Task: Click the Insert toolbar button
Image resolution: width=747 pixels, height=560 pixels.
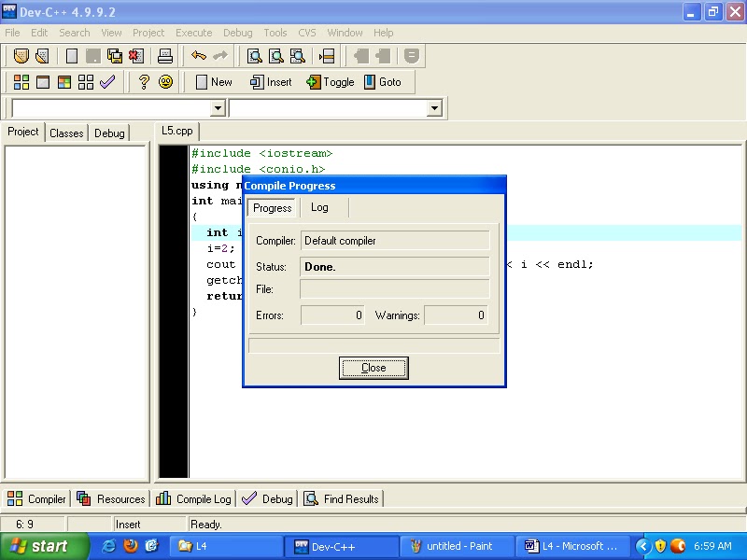Action: [271, 82]
